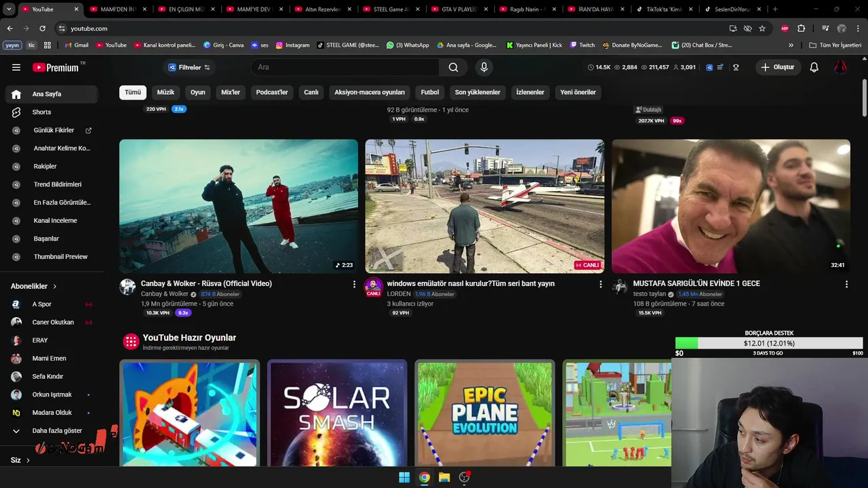Select the Futbol filter chip
The width and height of the screenshot is (868, 488).
point(430,92)
